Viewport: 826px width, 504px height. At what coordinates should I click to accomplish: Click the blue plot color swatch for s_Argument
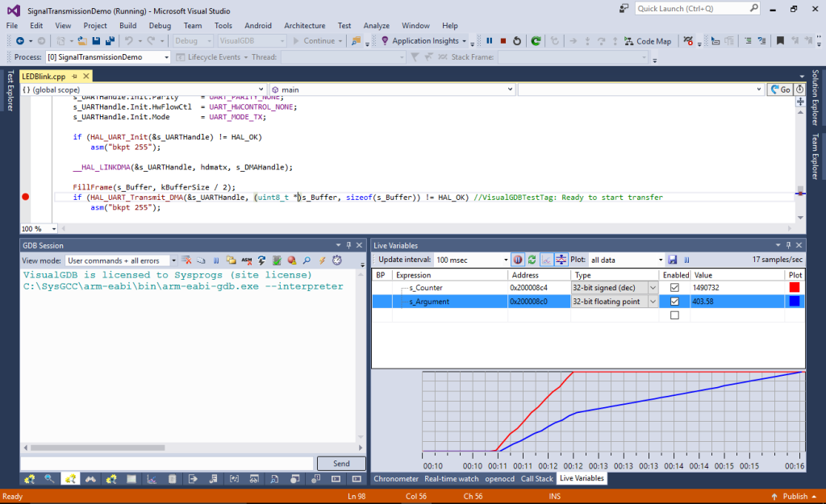click(x=795, y=302)
